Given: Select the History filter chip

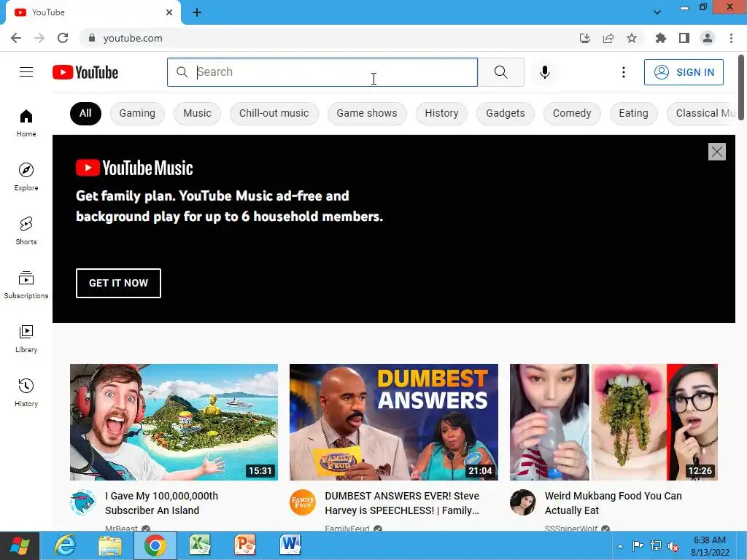Looking at the screenshot, I should point(441,113).
